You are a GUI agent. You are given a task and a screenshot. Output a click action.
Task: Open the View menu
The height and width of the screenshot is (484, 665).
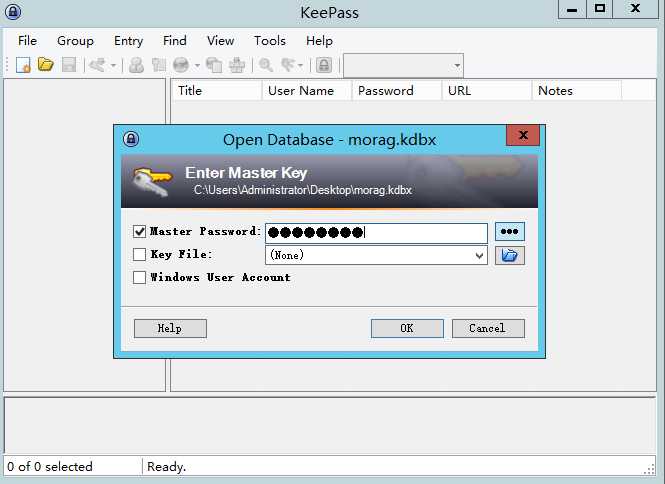pos(221,41)
